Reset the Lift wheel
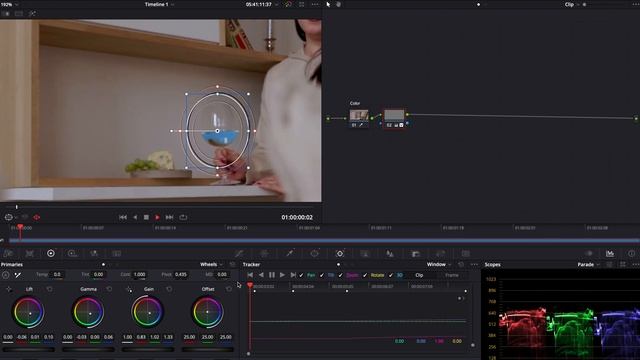The image size is (640, 360). coord(49,289)
